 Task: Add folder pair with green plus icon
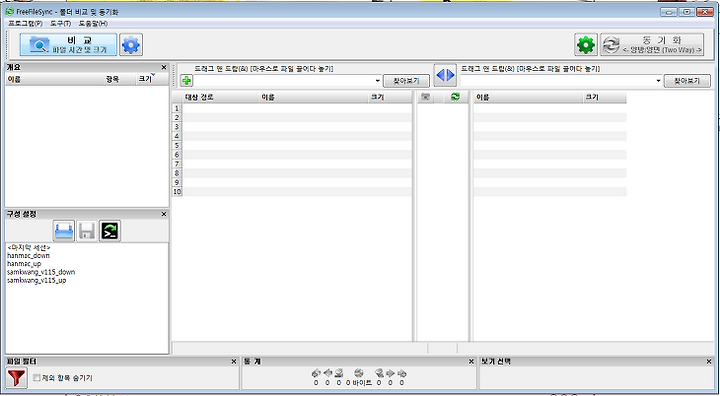click(x=186, y=80)
